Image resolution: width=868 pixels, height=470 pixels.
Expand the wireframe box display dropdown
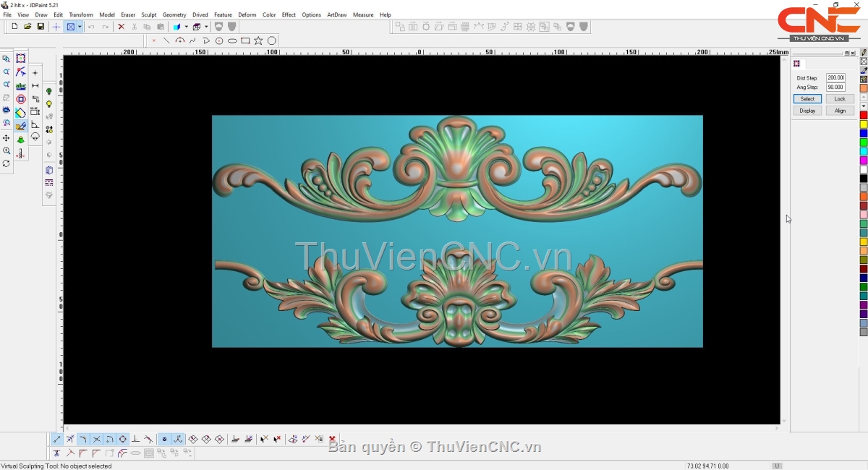pyautogui.click(x=206, y=27)
